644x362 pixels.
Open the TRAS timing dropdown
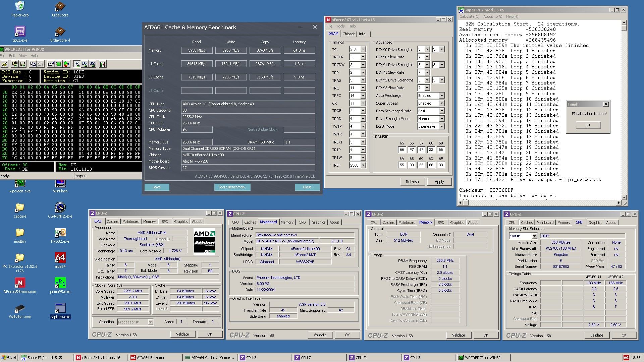tap(363, 80)
